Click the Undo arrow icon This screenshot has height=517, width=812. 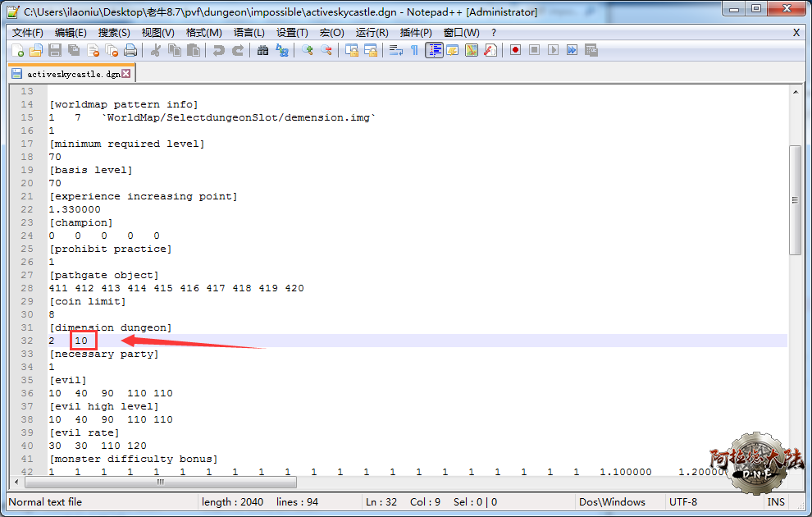coord(218,51)
